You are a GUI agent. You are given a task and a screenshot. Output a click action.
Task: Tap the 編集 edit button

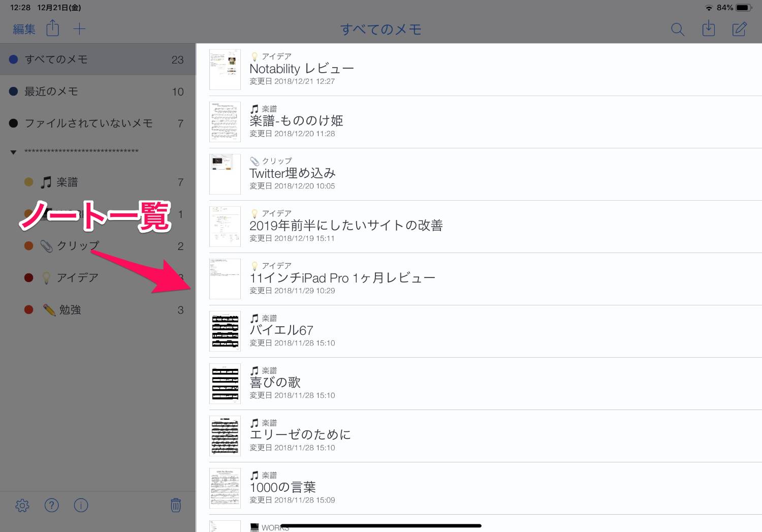click(x=24, y=29)
